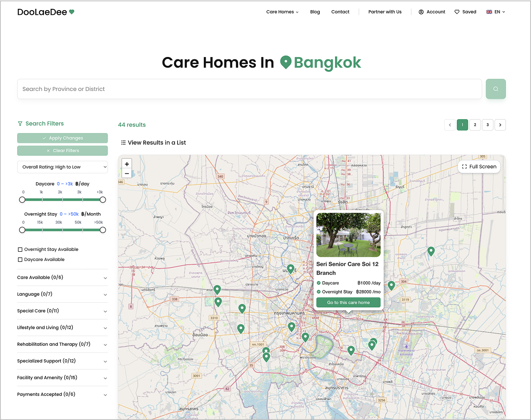
Task: Switch to View Results in a List
Action: 153,143
